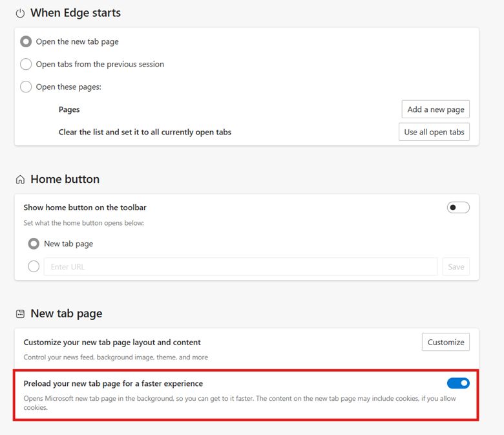Click the Pages label under Open these pages
The height and width of the screenshot is (435, 504).
69,109
